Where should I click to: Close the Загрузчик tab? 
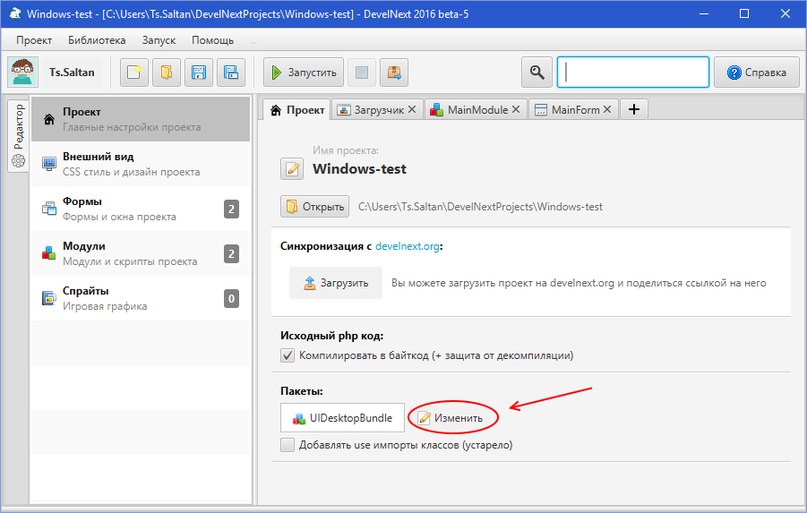tap(412, 110)
